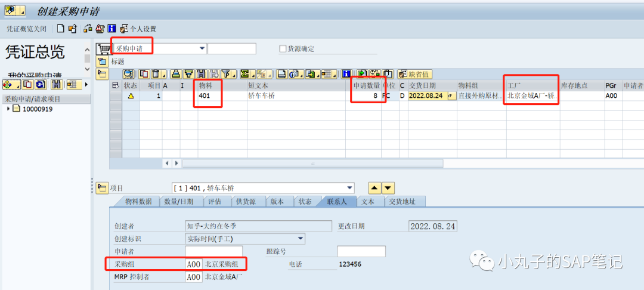Select the row 1 selector cell
Screen dimensions: 644x290
pos(116,95)
